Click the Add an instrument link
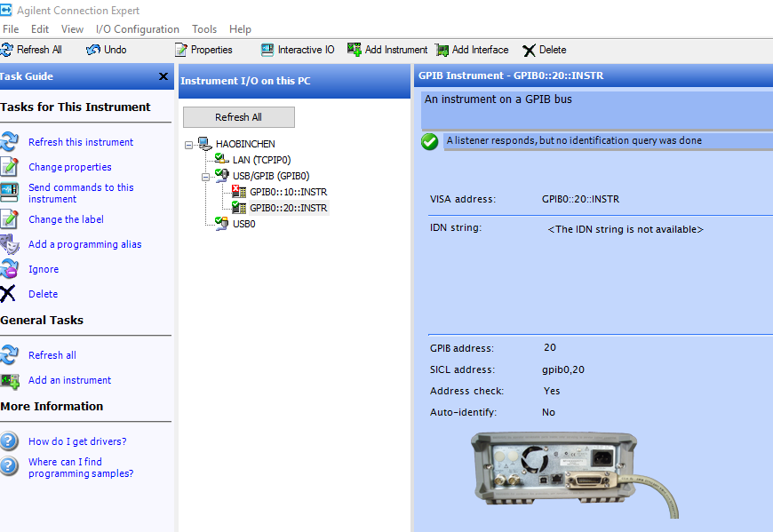The width and height of the screenshot is (773, 532). click(x=69, y=380)
